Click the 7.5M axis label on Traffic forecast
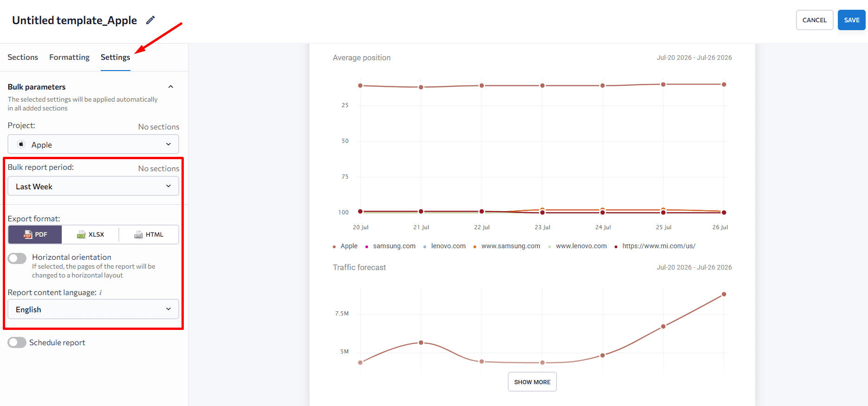Image resolution: width=868 pixels, height=406 pixels. point(342,314)
